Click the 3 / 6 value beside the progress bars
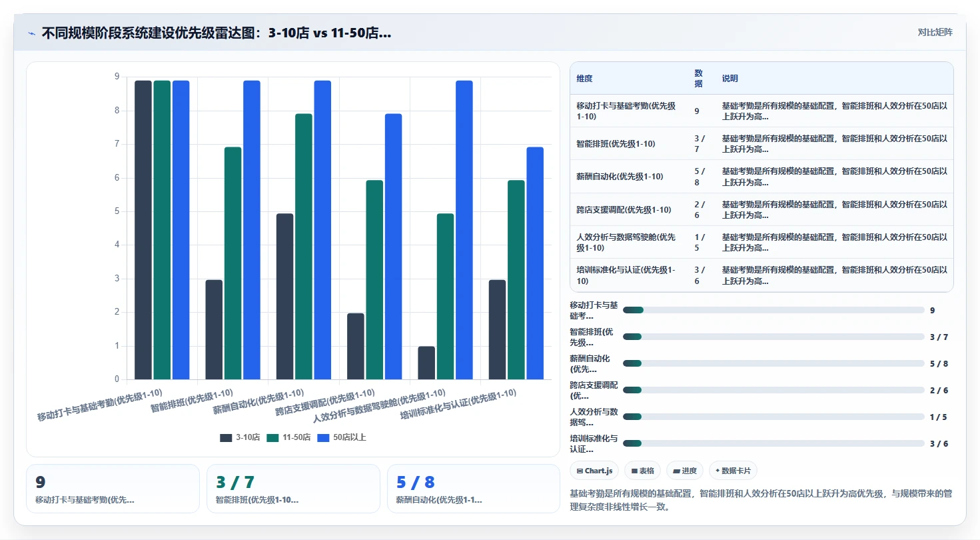The height and width of the screenshot is (540, 980). [939, 443]
